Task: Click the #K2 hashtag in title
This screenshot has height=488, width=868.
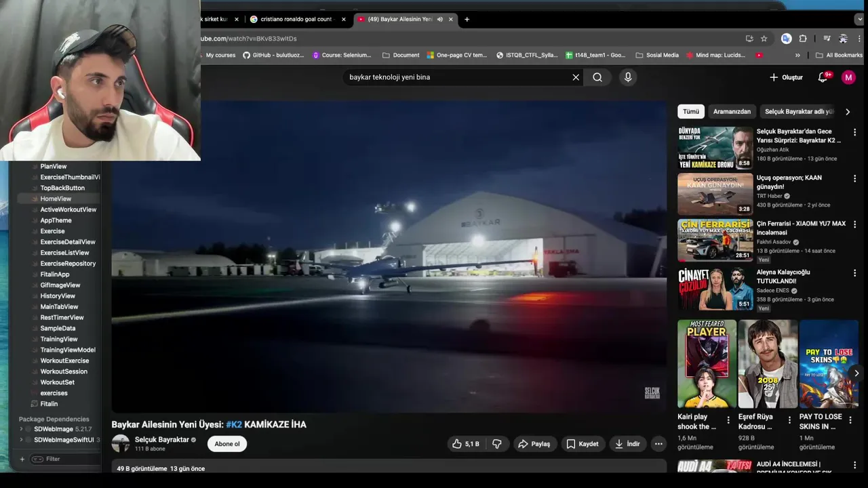Action: click(x=234, y=424)
